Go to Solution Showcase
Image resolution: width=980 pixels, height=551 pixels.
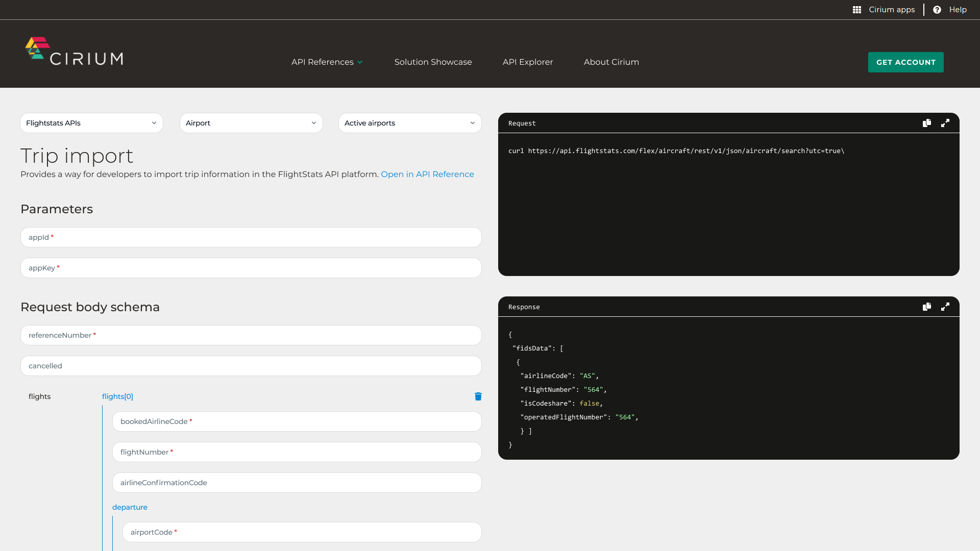coord(433,62)
